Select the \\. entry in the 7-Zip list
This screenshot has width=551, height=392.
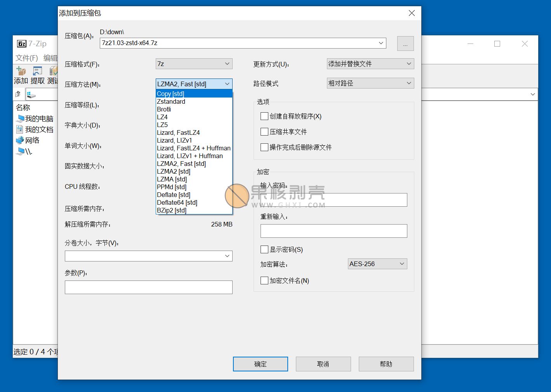tap(24, 152)
